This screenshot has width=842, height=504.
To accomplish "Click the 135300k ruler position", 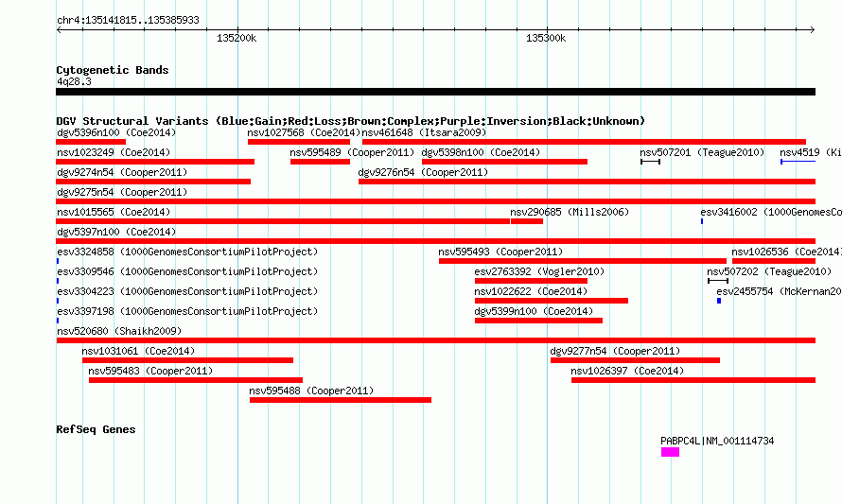I will click(546, 38).
